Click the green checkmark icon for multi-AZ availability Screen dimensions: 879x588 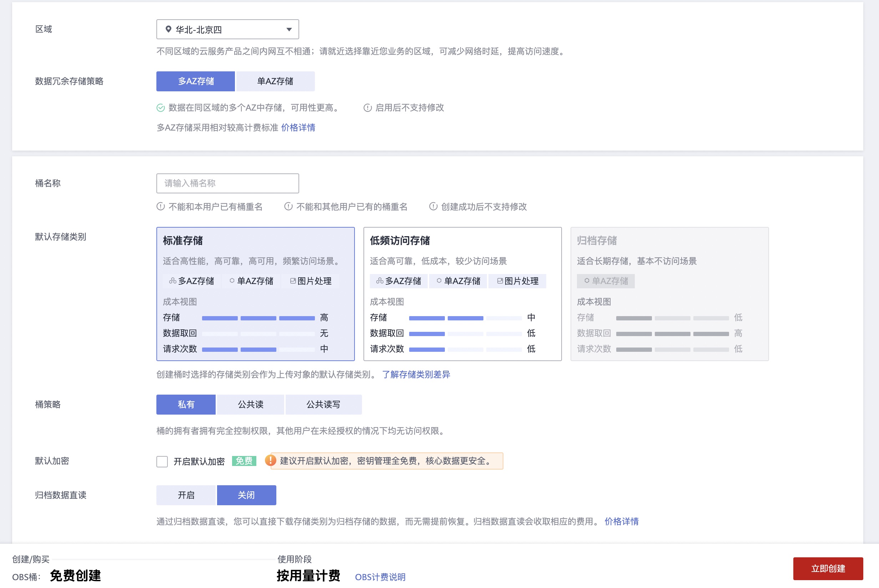[161, 108]
